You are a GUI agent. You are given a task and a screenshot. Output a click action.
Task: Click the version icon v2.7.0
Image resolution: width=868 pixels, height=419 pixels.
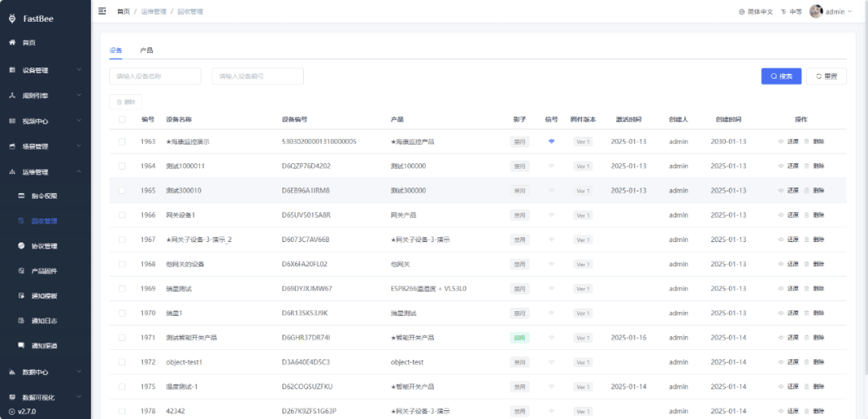coord(12,412)
